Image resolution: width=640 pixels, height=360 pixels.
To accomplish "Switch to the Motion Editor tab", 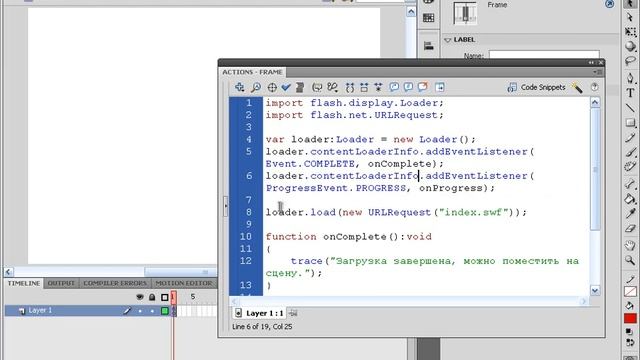I will [x=184, y=283].
